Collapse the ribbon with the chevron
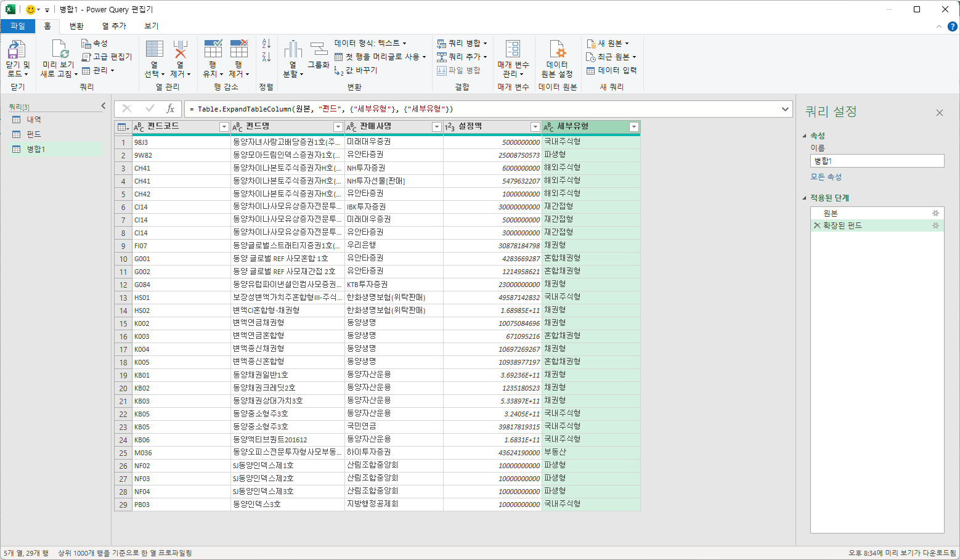 [939, 26]
